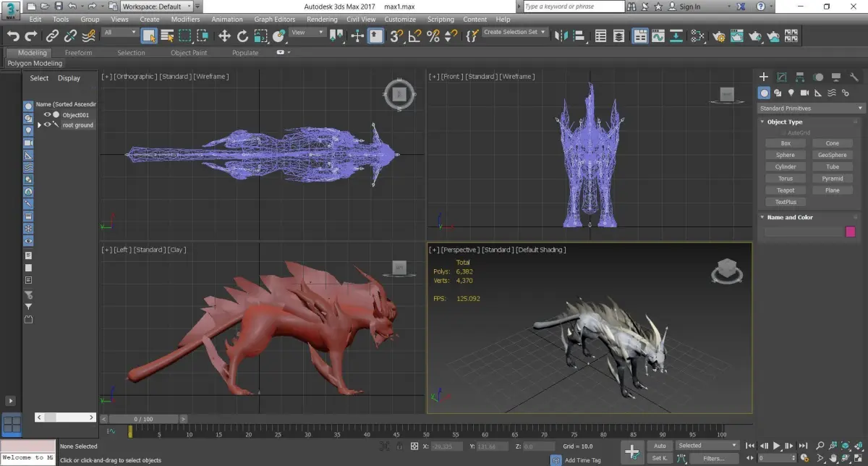Screen dimensions: 868x466
Task: Expand the root ground tree item
Action: (40, 124)
